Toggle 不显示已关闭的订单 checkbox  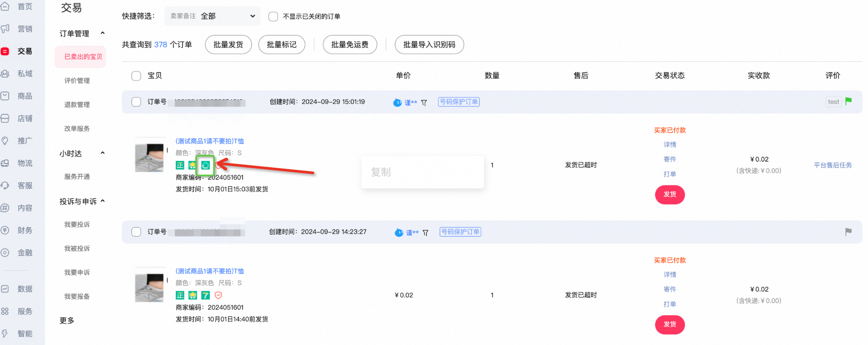(273, 16)
